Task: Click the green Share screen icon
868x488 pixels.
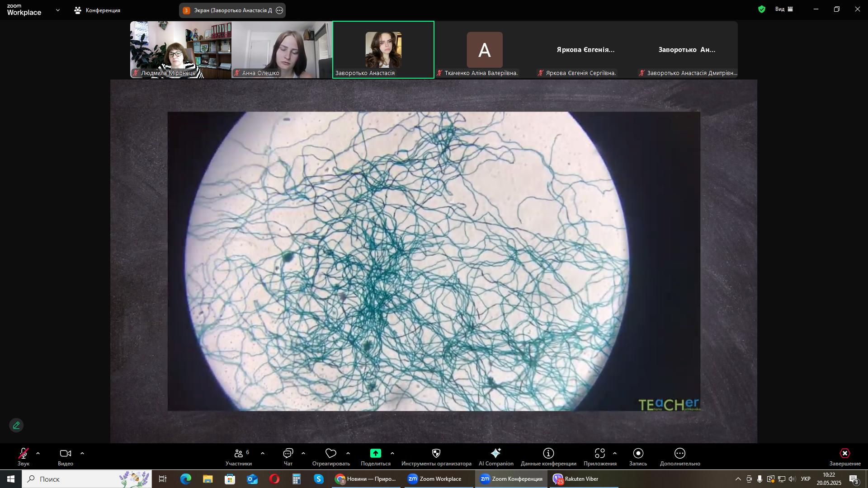Action: pyautogui.click(x=375, y=454)
